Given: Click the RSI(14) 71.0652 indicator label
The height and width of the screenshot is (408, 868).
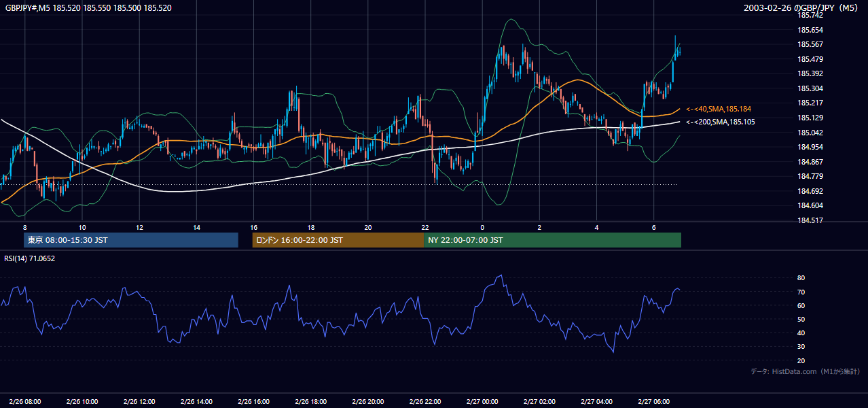Looking at the screenshot, I should (30, 258).
